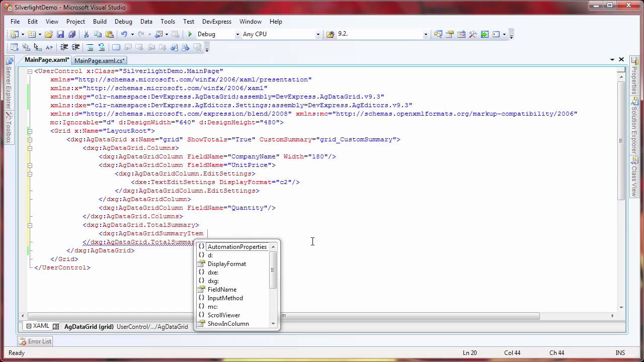The width and height of the screenshot is (644, 362).
Task: Open the Undo history dropdown arrow
Action: (x=132, y=34)
